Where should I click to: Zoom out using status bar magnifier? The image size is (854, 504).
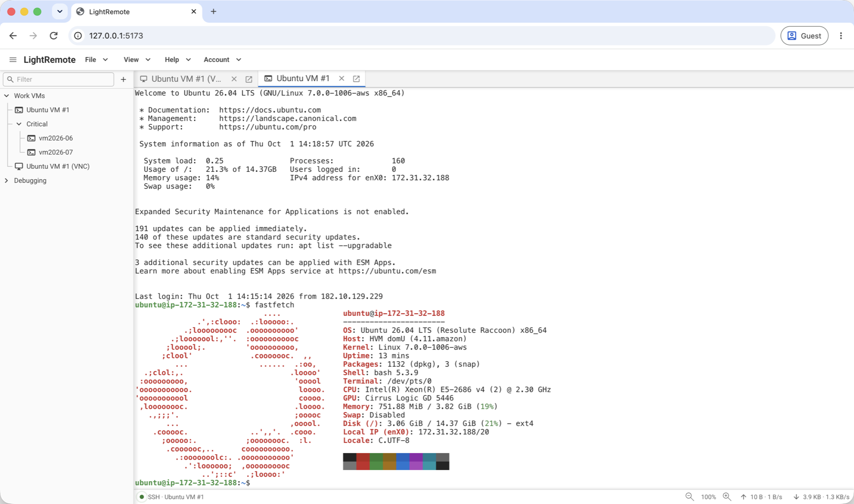coord(689,497)
